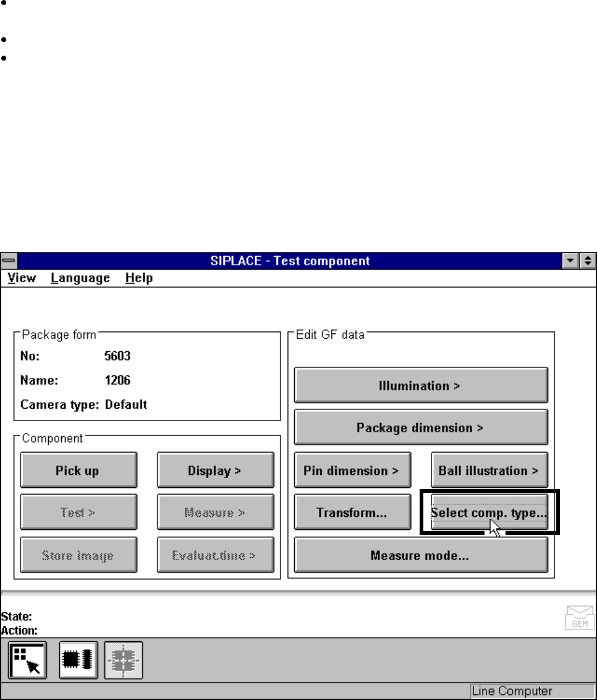Click the Camera type: label
597x700 pixels.
59,404
